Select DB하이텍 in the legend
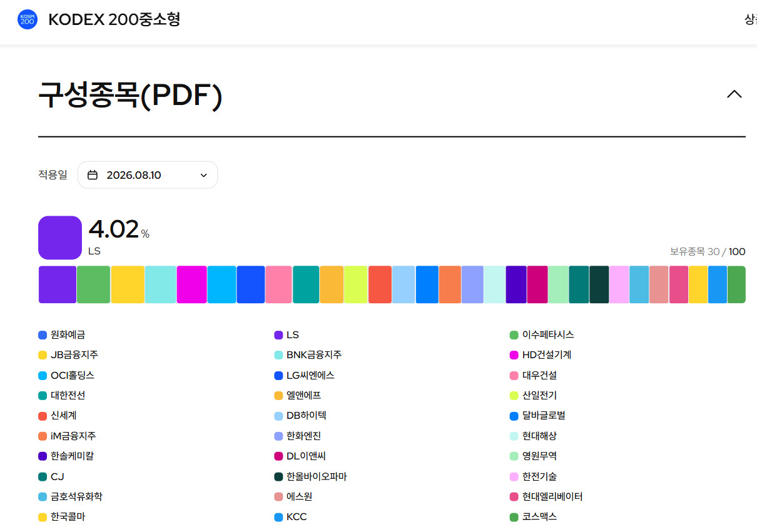 click(x=300, y=416)
